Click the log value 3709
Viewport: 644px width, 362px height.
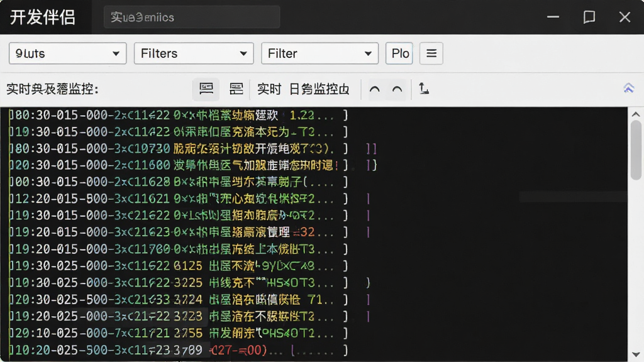(187, 350)
